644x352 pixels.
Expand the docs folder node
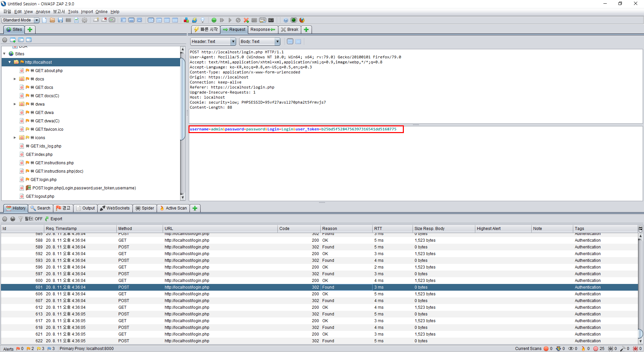[15, 79]
